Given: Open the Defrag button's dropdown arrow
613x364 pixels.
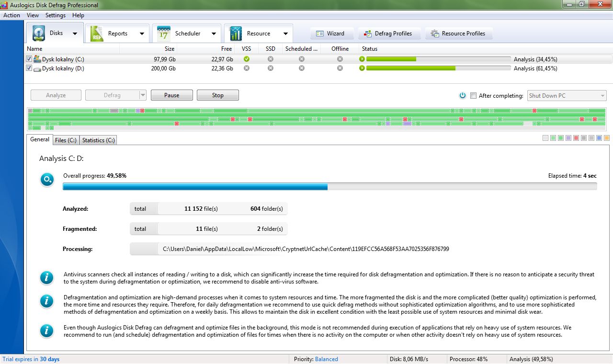Looking at the screenshot, I should click(143, 95).
